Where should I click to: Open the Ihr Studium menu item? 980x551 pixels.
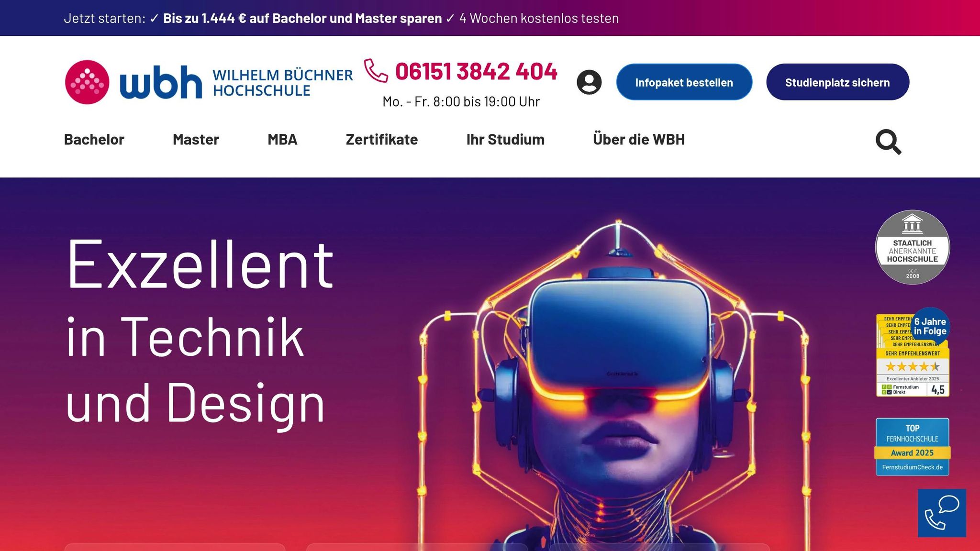point(505,140)
